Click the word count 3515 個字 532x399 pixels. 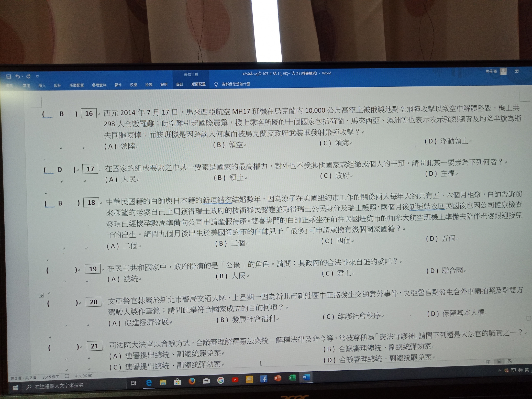(x=51, y=377)
